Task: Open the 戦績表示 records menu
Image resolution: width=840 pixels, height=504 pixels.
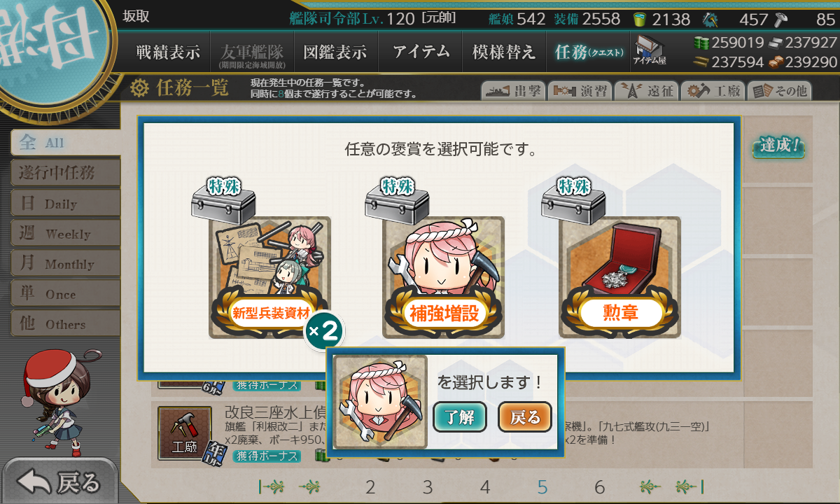Action: tap(168, 52)
